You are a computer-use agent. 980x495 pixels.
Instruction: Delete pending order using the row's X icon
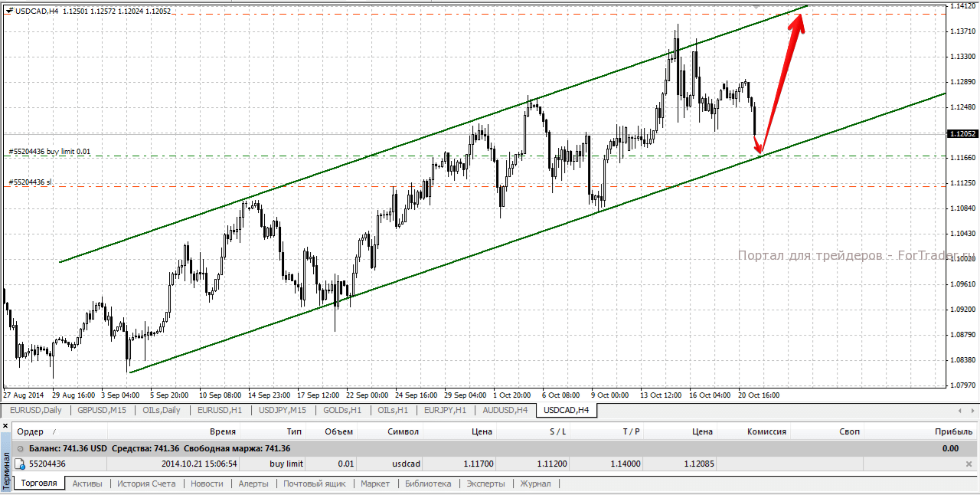[x=969, y=464]
